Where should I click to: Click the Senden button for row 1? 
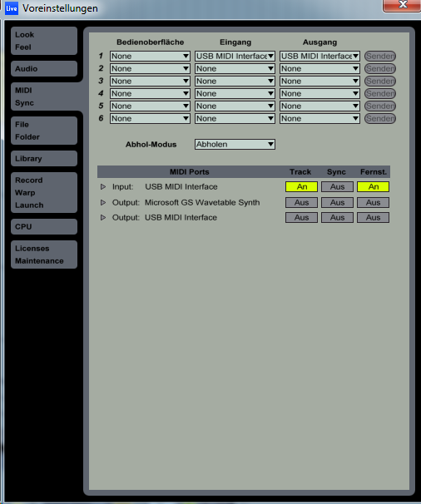tap(380, 56)
